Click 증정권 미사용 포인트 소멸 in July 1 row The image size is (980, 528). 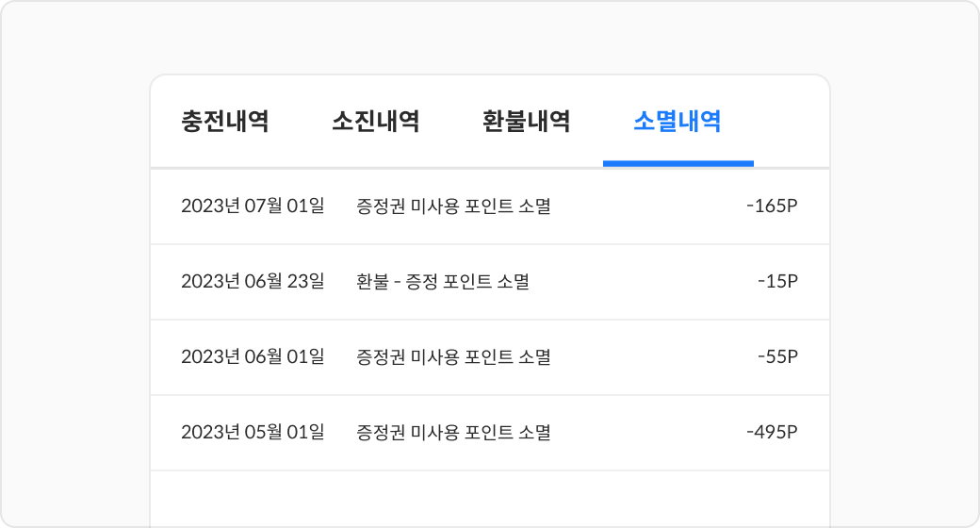point(453,206)
